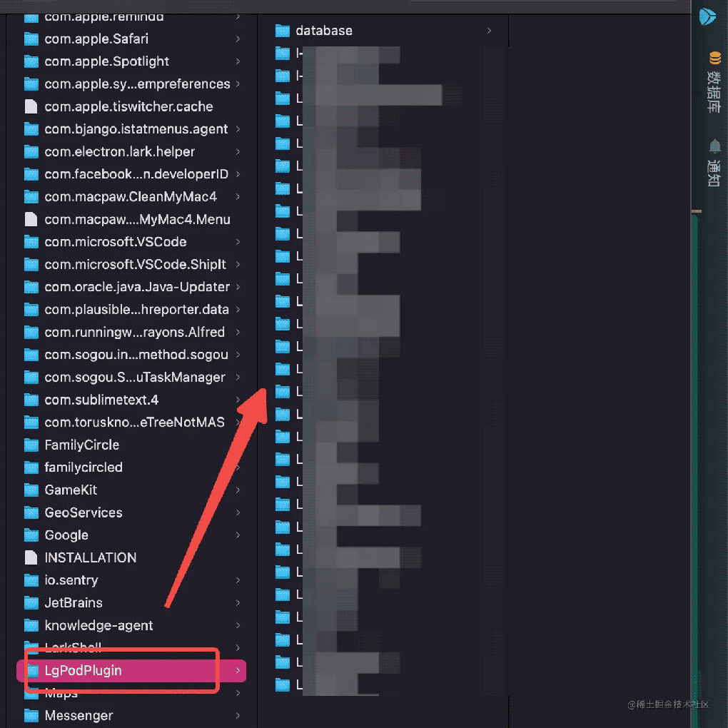Expand the database folder chevron
Viewport: 728px width, 728px height.
(x=489, y=31)
